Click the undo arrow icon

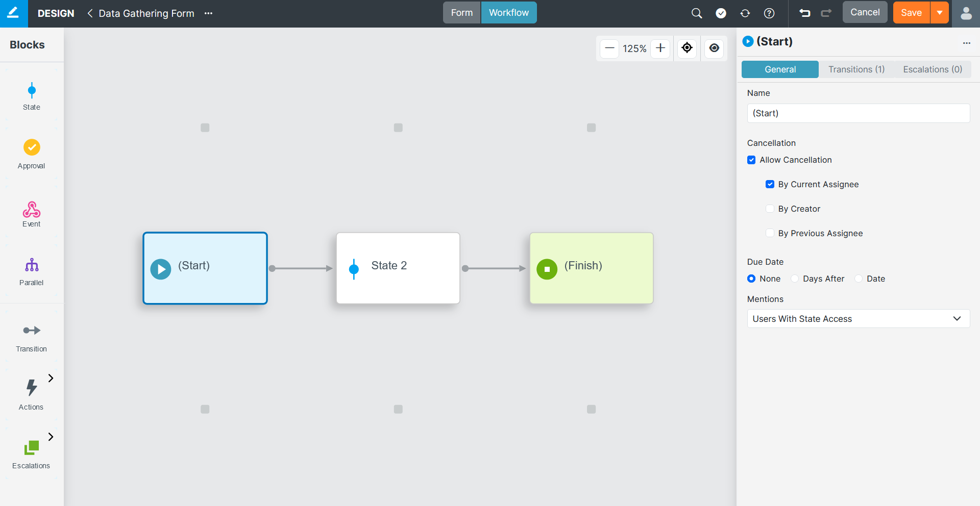(805, 13)
